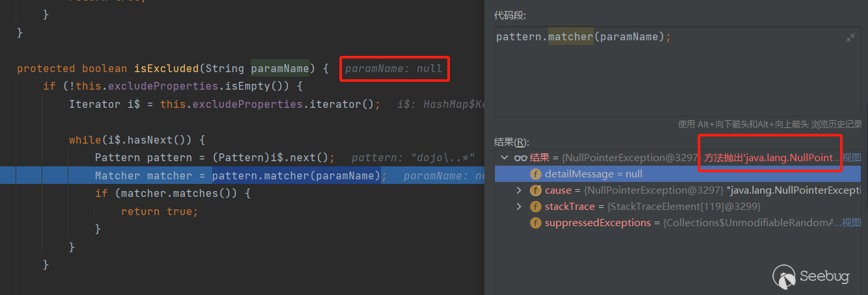
Task: Click the 'protected' keyword in isExcluded declaration
Action: tap(46, 68)
